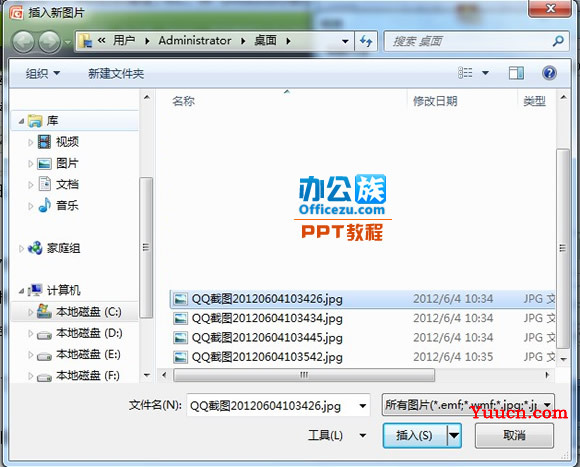Click 用户 in the address breadcrumb
The width and height of the screenshot is (580, 467).
coord(124,40)
